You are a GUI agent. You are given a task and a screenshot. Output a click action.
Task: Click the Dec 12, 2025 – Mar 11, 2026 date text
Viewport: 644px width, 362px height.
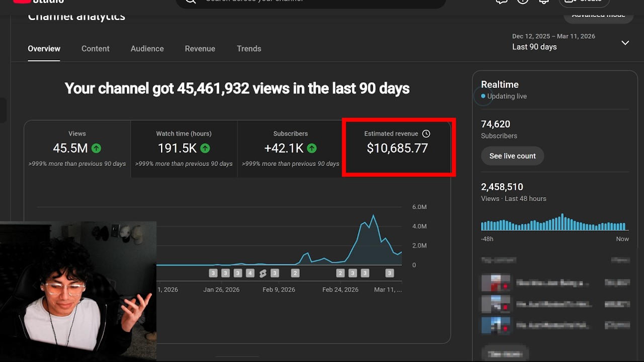click(x=553, y=36)
